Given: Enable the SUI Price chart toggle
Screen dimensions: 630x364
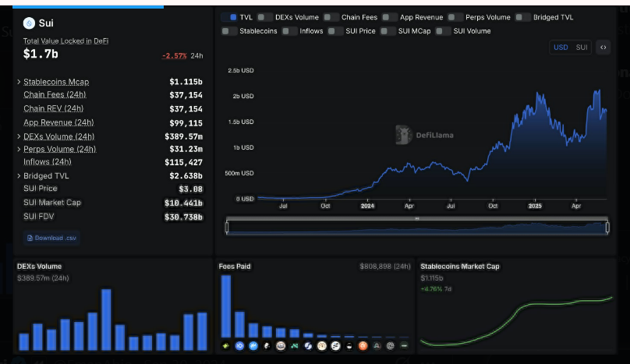Looking at the screenshot, I should [x=335, y=31].
